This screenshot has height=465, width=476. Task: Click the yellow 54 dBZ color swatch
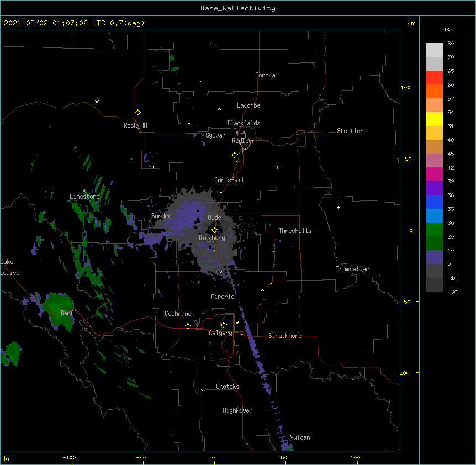coord(434,119)
